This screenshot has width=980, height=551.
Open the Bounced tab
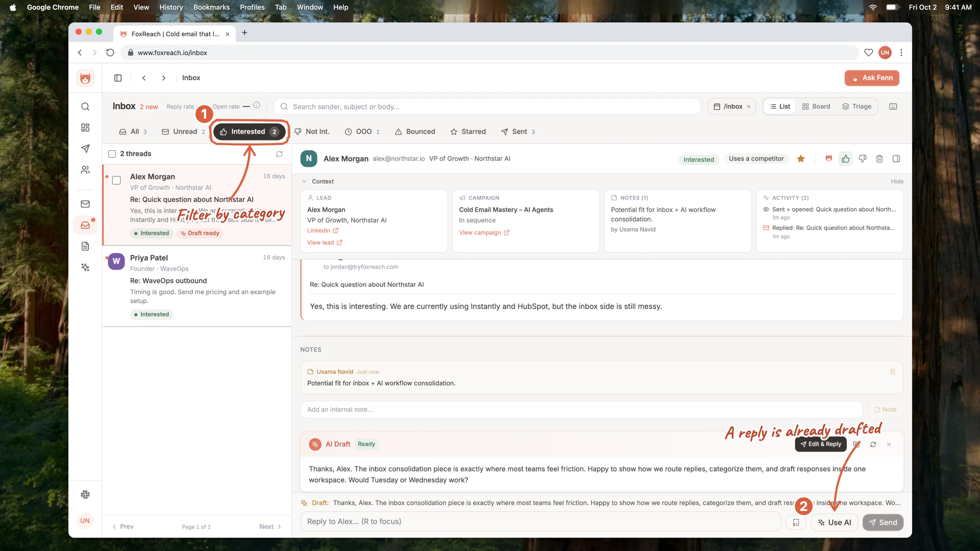(x=415, y=132)
